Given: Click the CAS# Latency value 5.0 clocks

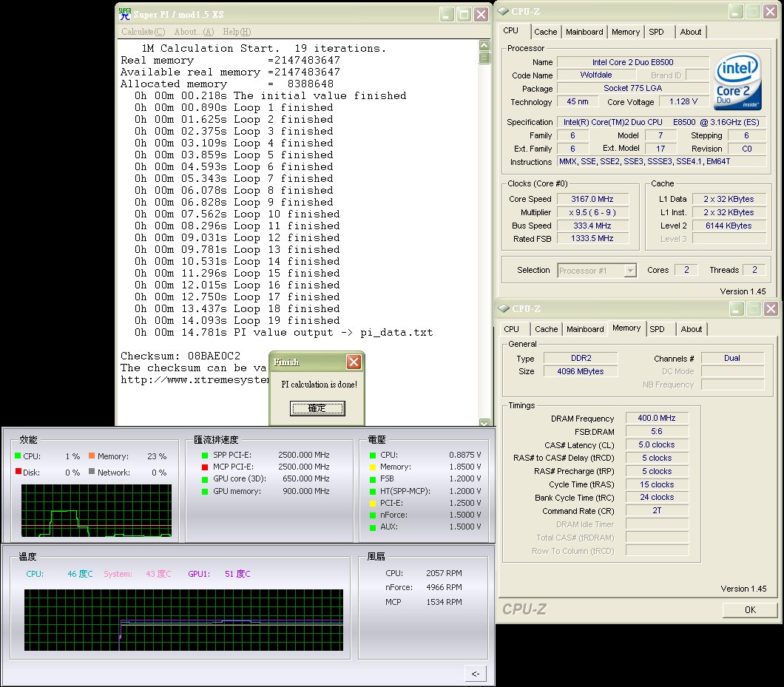Looking at the screenshot, I should (657, 444).
